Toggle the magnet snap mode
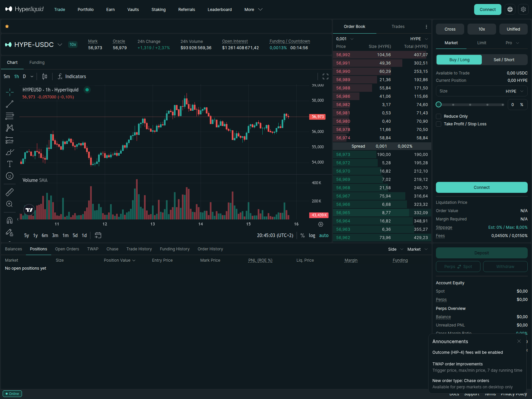 point(10,220)
